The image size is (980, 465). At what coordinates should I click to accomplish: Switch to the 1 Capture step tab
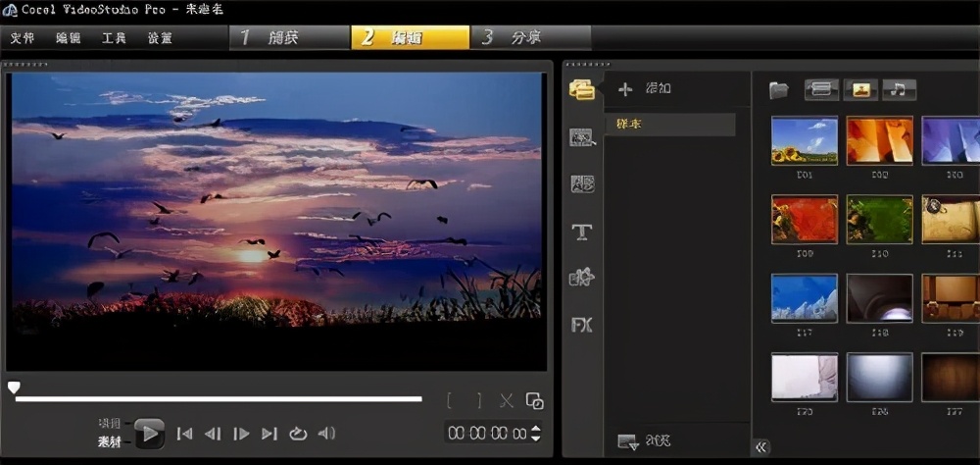[290, 37]
